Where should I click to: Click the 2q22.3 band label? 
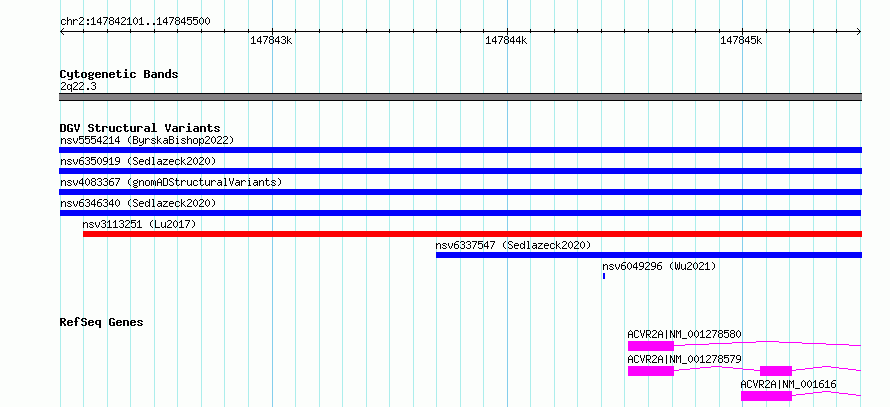pos(76,86)
